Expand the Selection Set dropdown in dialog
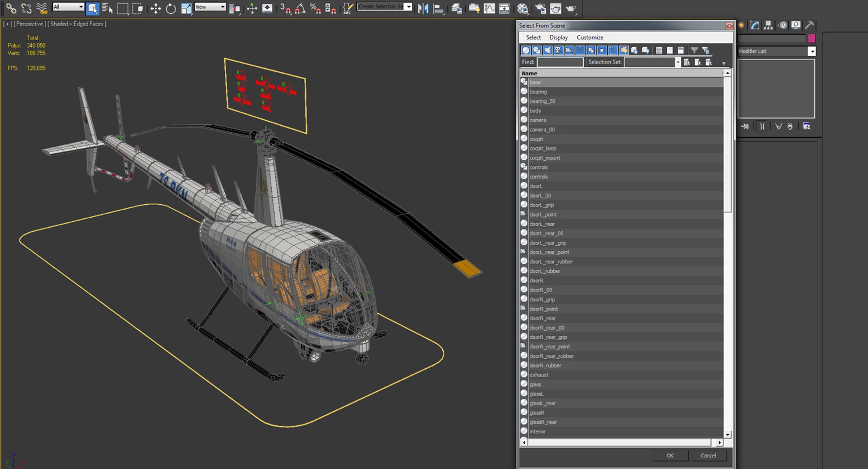Screen dimensions: 868x469 [677, 62]
